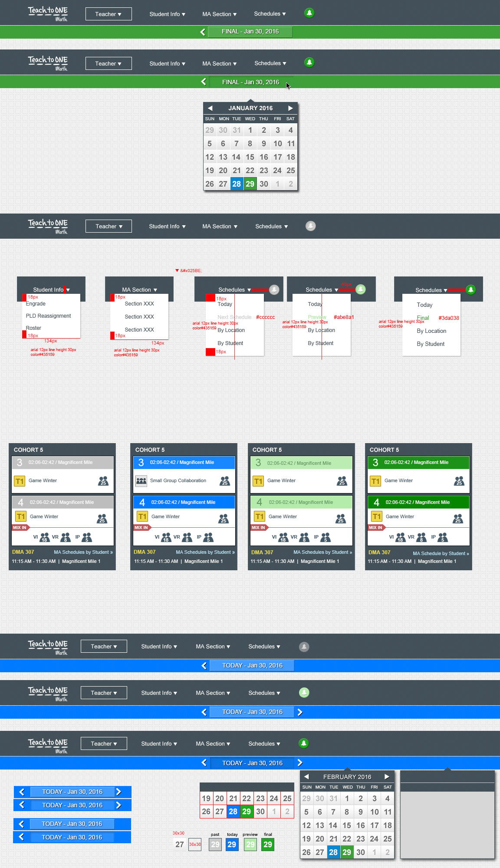
Task: Click green bell in header above February calendar
Action: coord(304,743)
